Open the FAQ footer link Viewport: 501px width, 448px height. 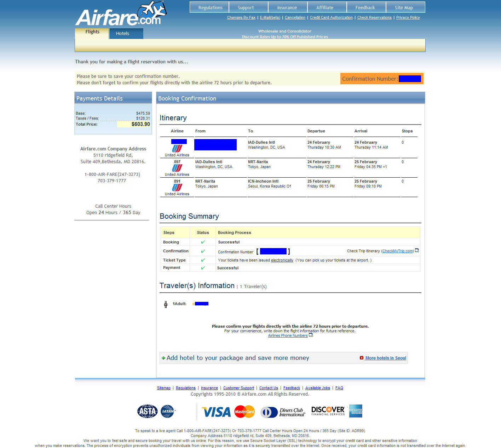[x=339, y=388]
